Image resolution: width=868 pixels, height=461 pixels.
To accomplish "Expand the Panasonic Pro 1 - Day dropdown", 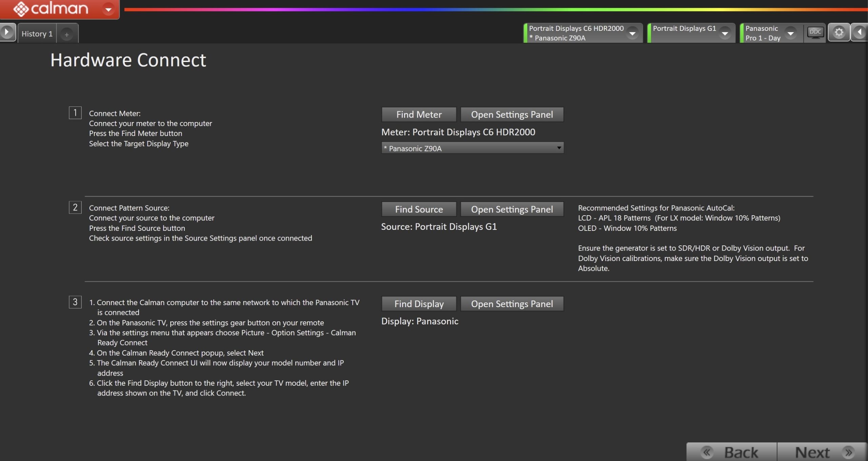I will point(790,33).
